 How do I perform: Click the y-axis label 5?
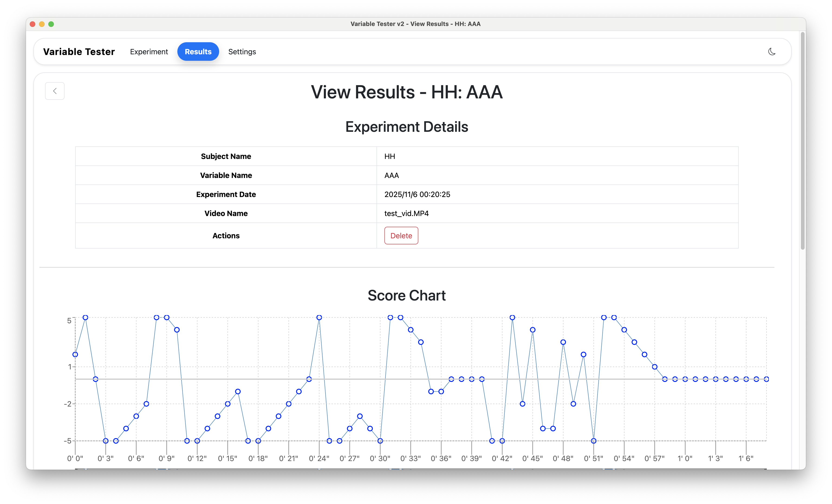(x=69, y=320)
